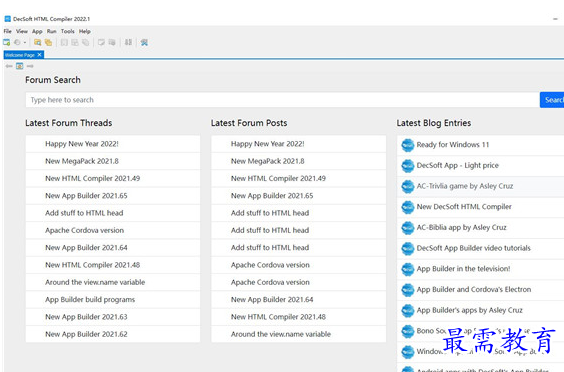Open App Builder and Cordova's Electron entry

(x=481, y=290)
